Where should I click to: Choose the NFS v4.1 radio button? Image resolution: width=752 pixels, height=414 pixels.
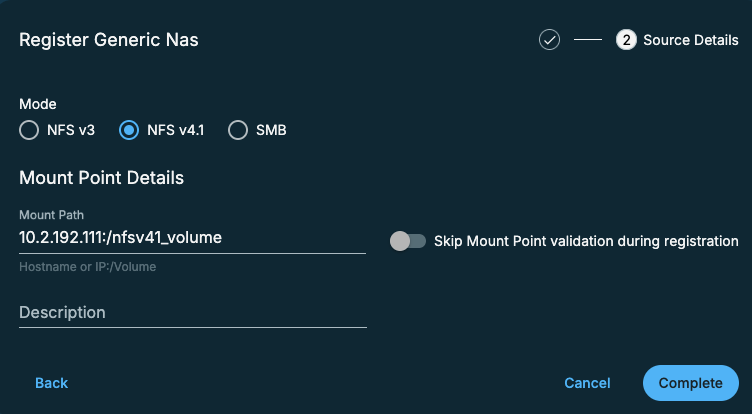tap(129, 130)
